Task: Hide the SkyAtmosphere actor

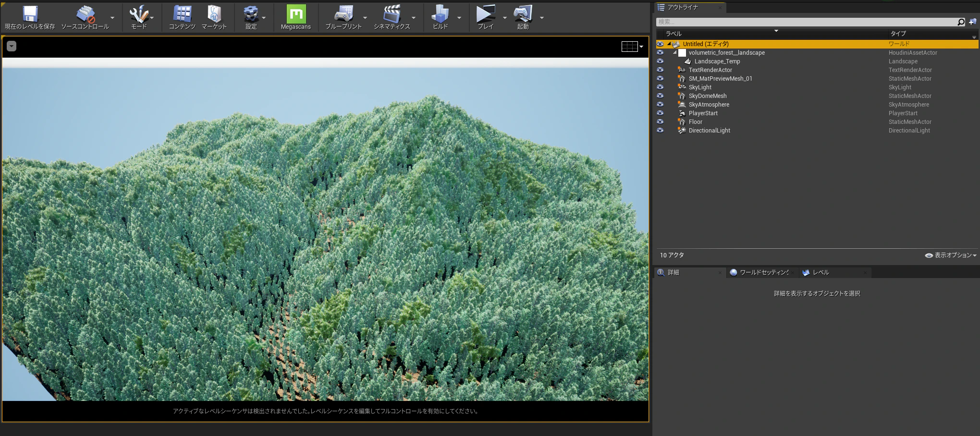Action: point(660,105)
